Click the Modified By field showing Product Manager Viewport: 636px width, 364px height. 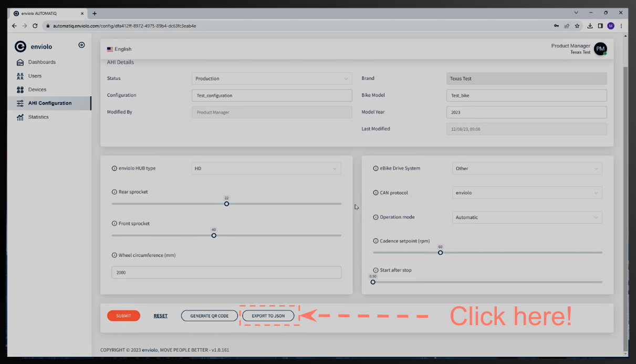(272, 112)
